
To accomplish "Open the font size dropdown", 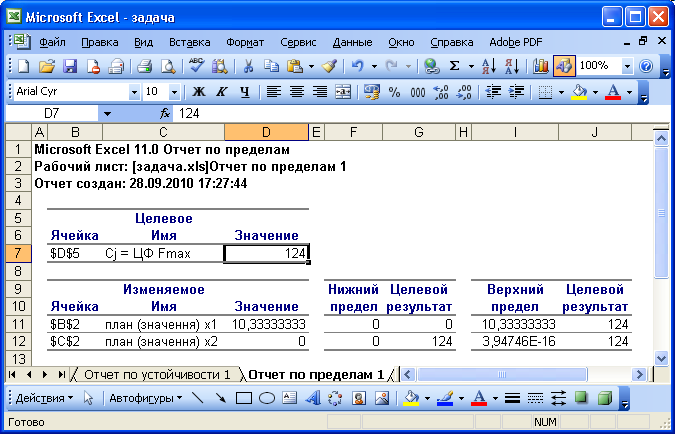I will pos(174,92).
